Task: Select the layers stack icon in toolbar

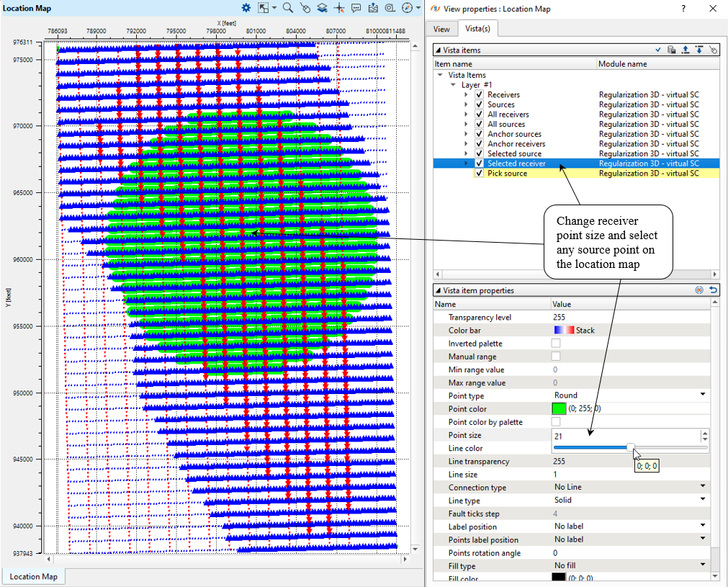Action: click(x=322, y=8)
